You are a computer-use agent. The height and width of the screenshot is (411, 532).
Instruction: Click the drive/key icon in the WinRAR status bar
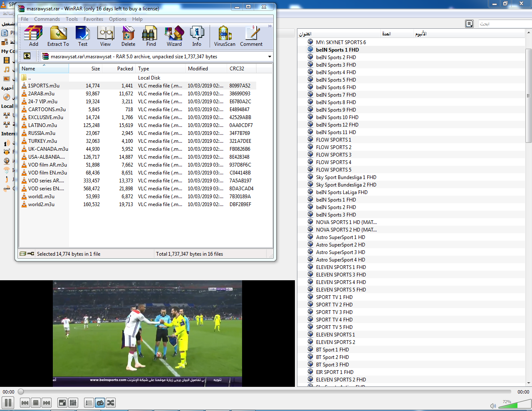click(27, 254)
